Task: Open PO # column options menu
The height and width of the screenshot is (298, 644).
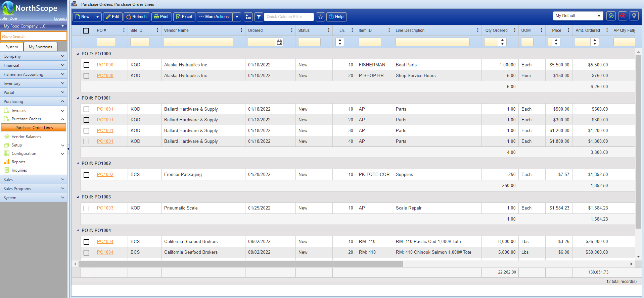Action: [124, 30]
